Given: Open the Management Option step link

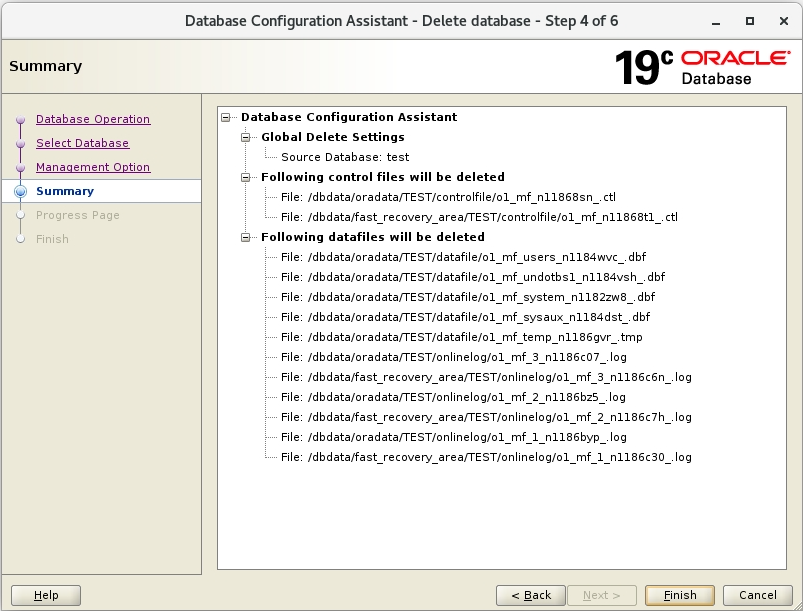Looking at the screenshot, I should (x=93, y=167).
